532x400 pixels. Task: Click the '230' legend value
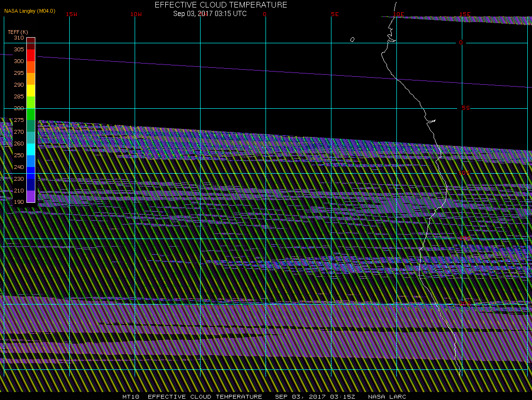point(19,179)
